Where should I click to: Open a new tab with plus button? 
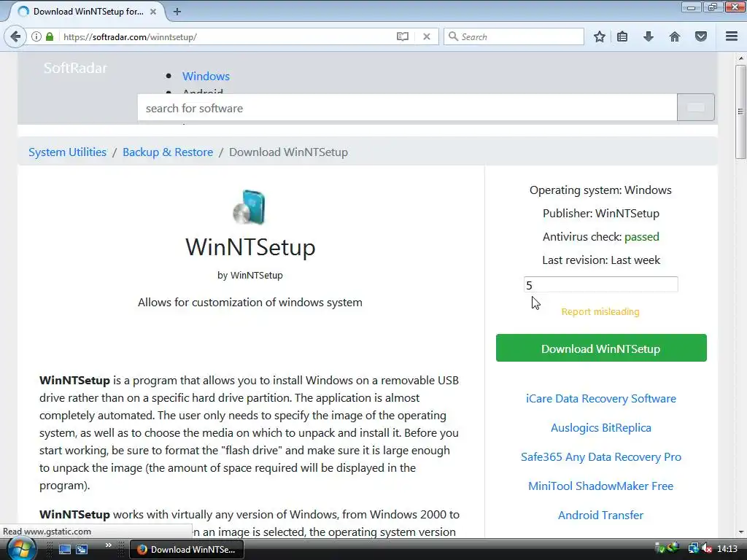(177, 12)
